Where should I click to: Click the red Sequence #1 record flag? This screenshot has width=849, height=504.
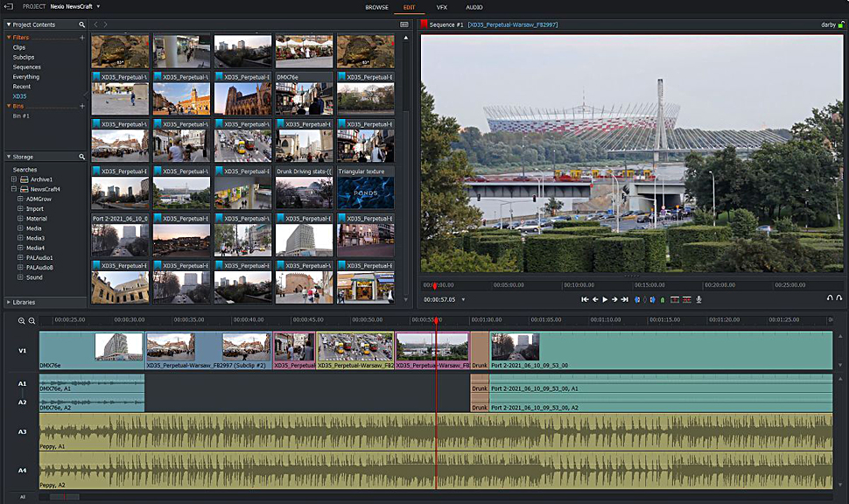coord(424,24)
